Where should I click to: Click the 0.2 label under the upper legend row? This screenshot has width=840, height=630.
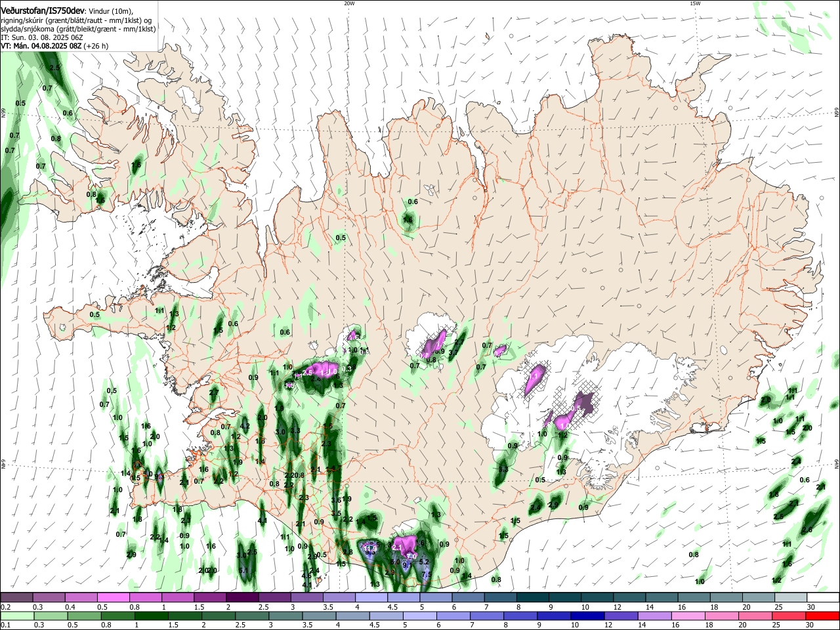(x=6, y=607)
